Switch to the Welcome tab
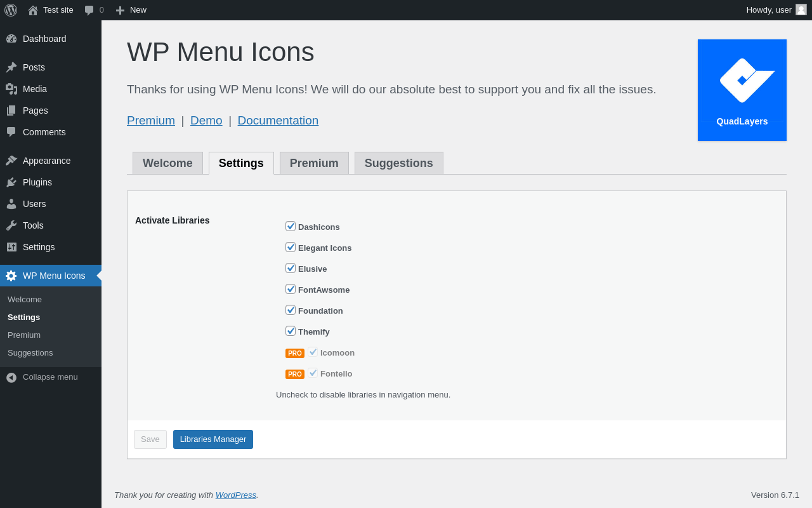 (x=167, y=163)
